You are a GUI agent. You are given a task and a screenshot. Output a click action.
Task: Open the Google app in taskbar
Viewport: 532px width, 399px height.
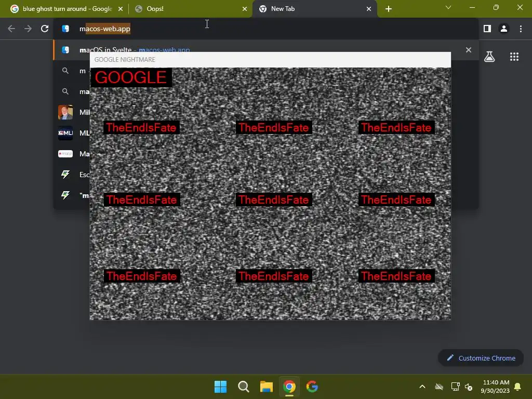click(312, 387)
